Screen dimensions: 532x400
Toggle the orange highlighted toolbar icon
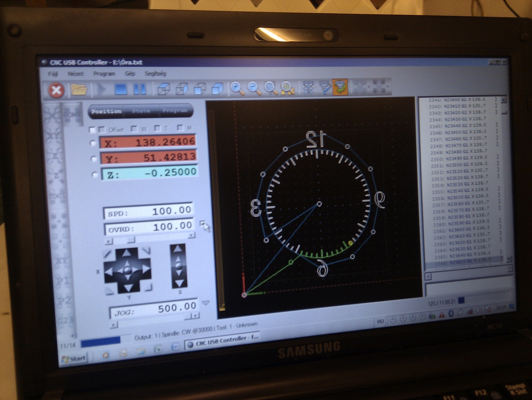[340, 87]
